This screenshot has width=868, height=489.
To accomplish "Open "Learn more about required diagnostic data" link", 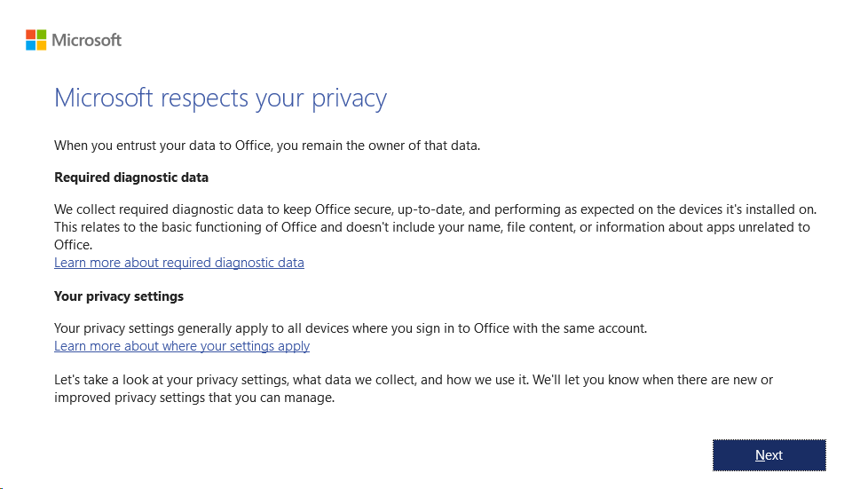I will (x=178, y=263).
